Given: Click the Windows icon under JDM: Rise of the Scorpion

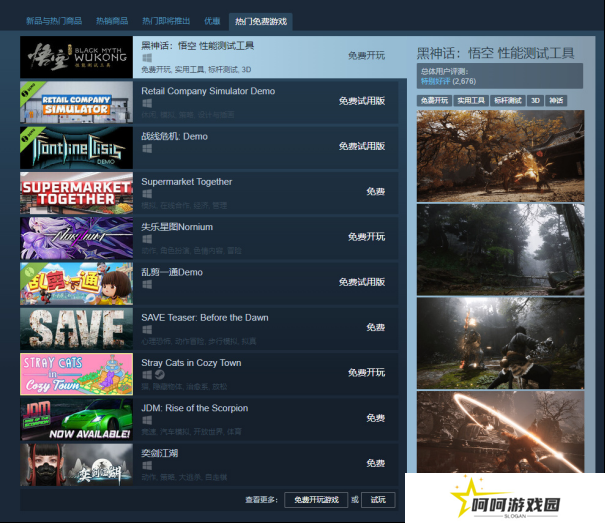Looking at the screenshot, I should (147, 420).
